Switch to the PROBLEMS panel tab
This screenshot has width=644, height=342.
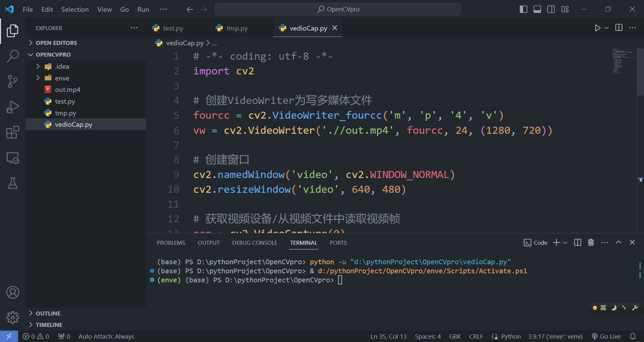pos(171,243)
